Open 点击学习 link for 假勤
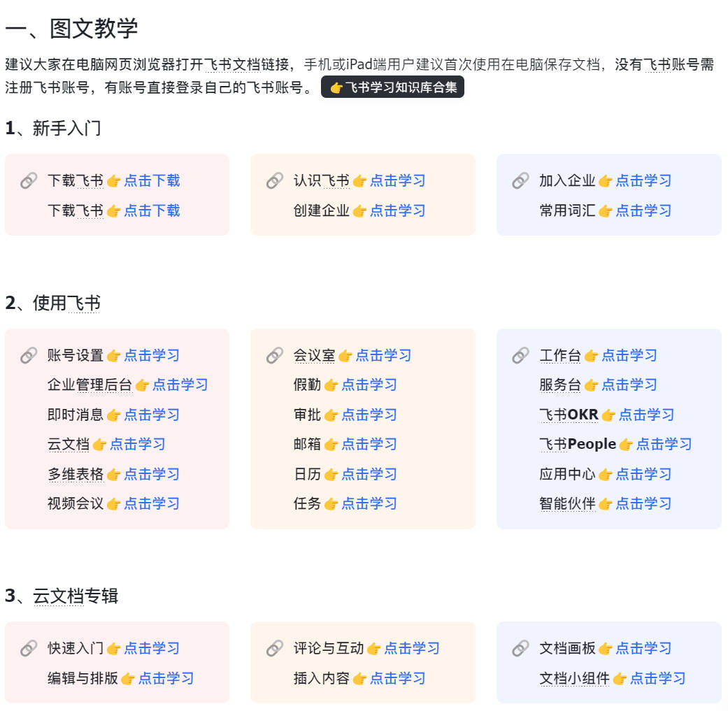728x711 pixels. 369,385
